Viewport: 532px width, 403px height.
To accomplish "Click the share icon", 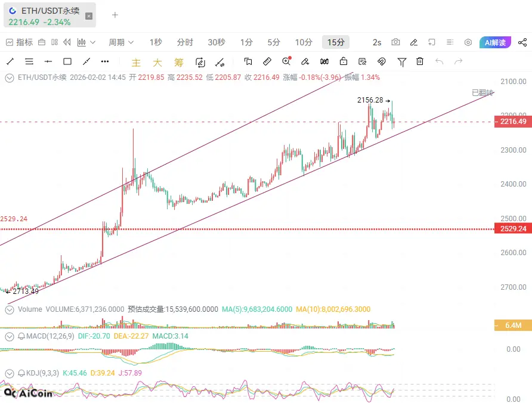I will pos(522,42).
